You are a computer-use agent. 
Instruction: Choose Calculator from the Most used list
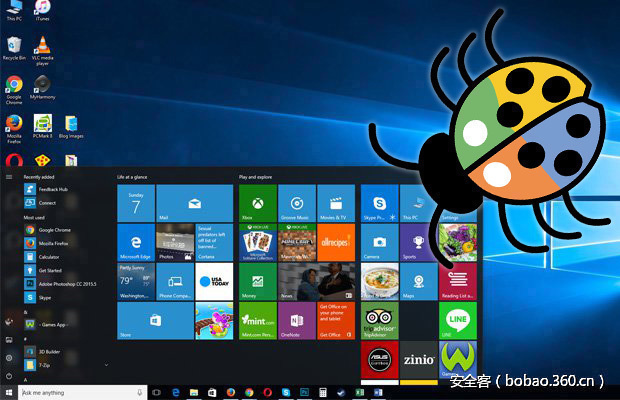[x=51, y=256]
